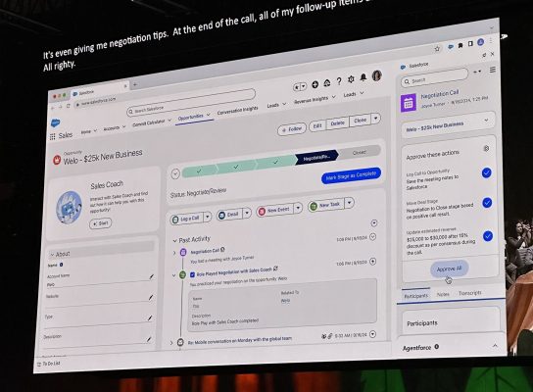533x392 pixels.
Task: Click the global create plus icon
Action: (x=315, y=84)
